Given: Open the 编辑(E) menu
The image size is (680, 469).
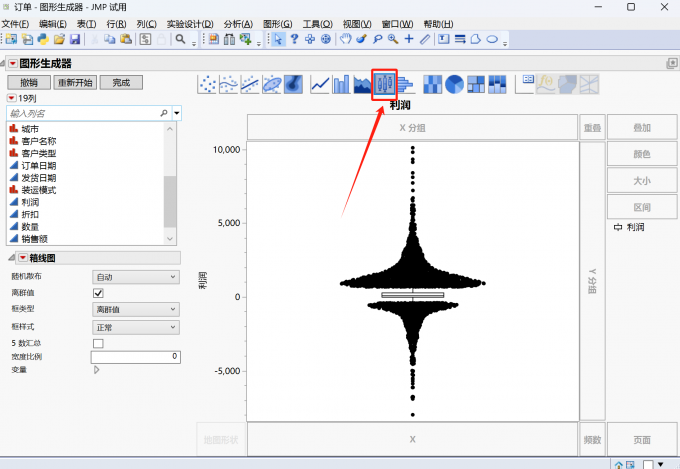Looking at the screenshot, I should (53, 24).
